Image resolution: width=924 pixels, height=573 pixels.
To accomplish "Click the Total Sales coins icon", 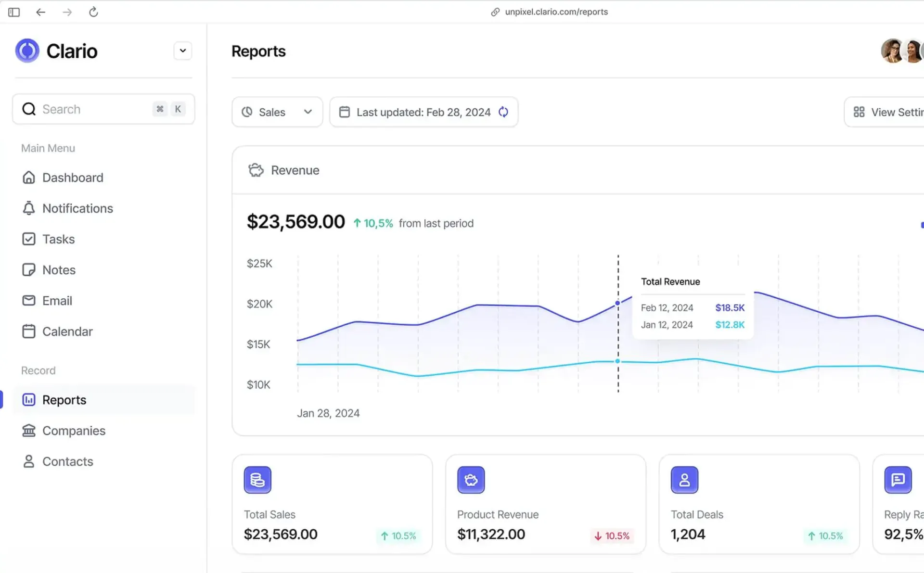I will (257, 480).
